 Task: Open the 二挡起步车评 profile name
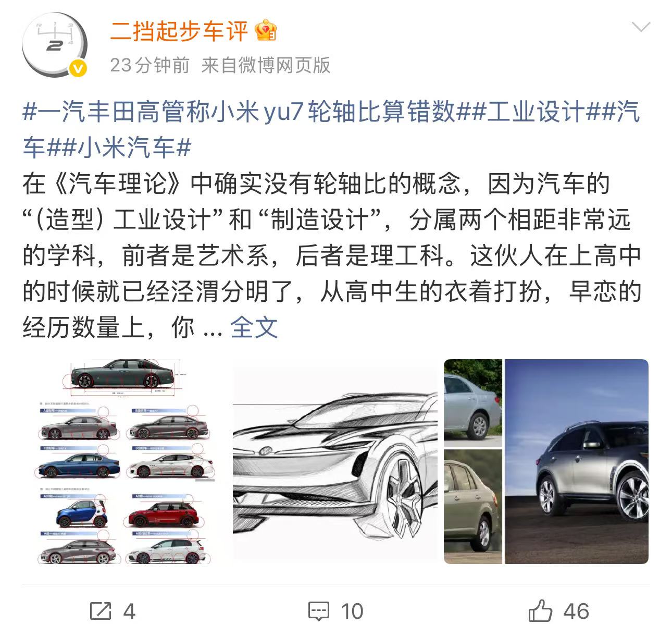pyautogui.click(x=179, y=31)
